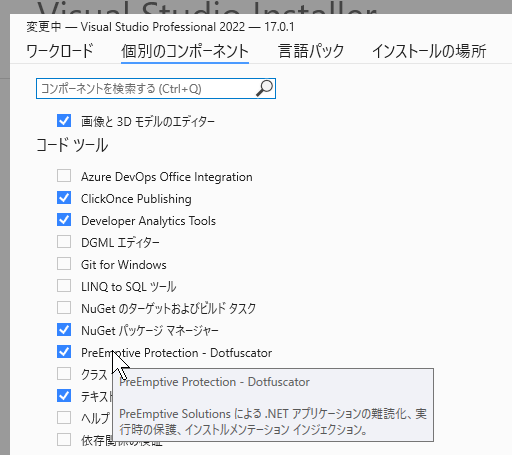Click the Git for Windows label

click(x=124, y=265)
